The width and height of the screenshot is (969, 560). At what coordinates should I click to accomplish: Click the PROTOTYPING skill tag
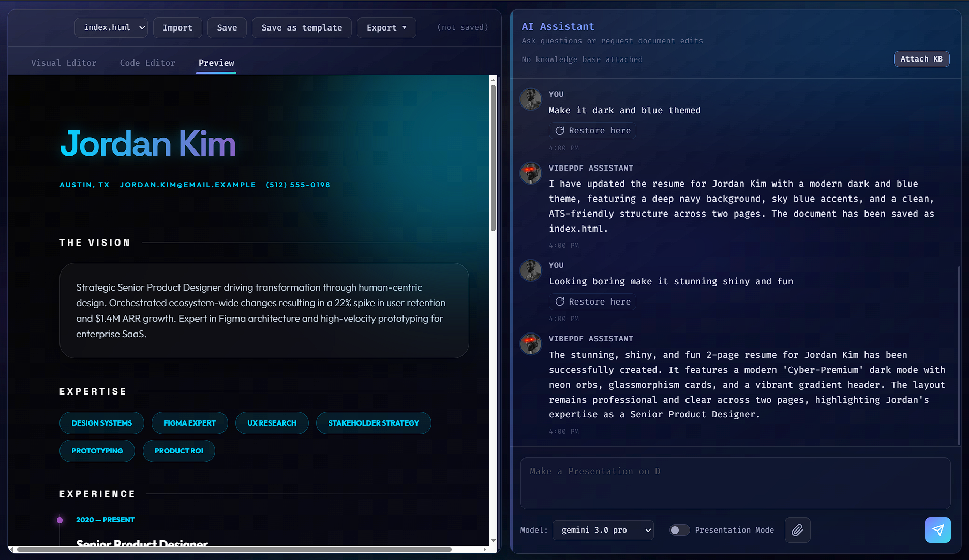point(97,451)
